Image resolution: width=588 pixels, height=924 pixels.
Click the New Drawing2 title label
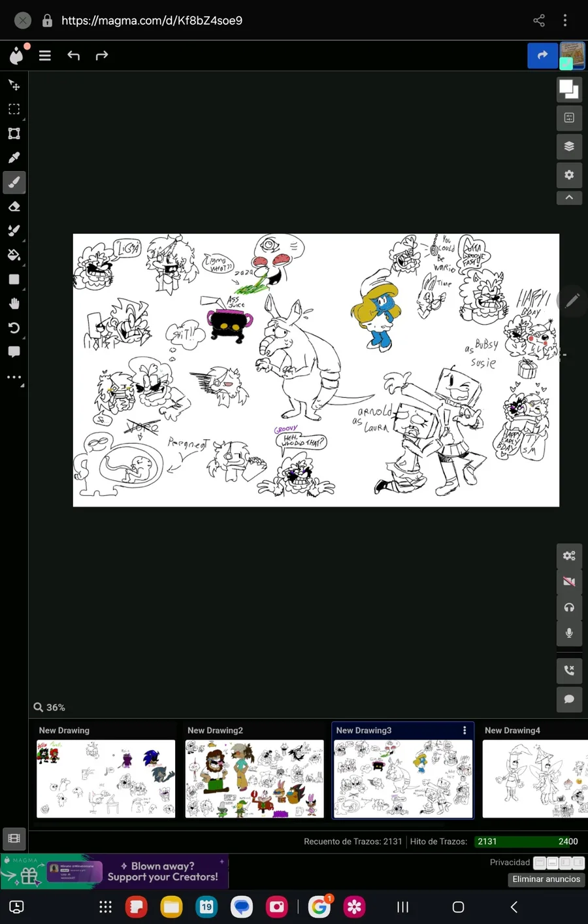(x=215, y=730)
